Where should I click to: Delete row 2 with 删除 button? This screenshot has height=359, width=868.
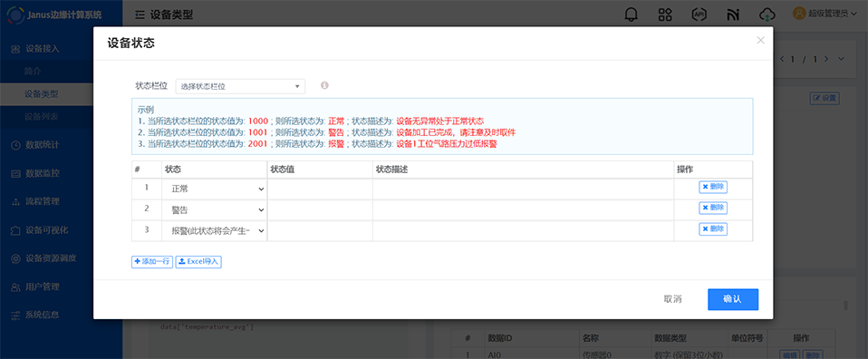click(713, 208)
